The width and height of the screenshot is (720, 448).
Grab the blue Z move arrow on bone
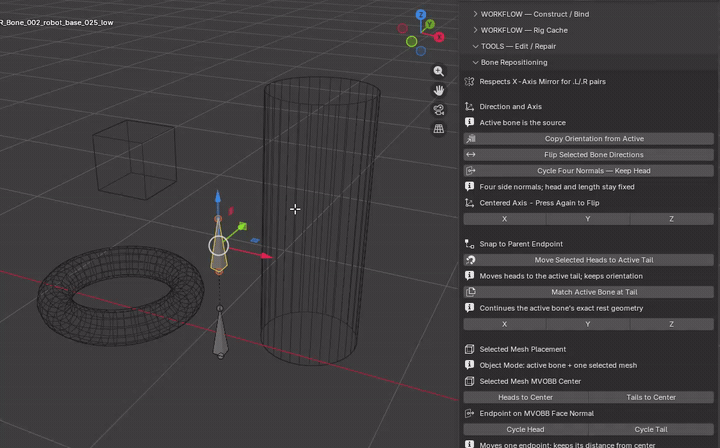218,197
